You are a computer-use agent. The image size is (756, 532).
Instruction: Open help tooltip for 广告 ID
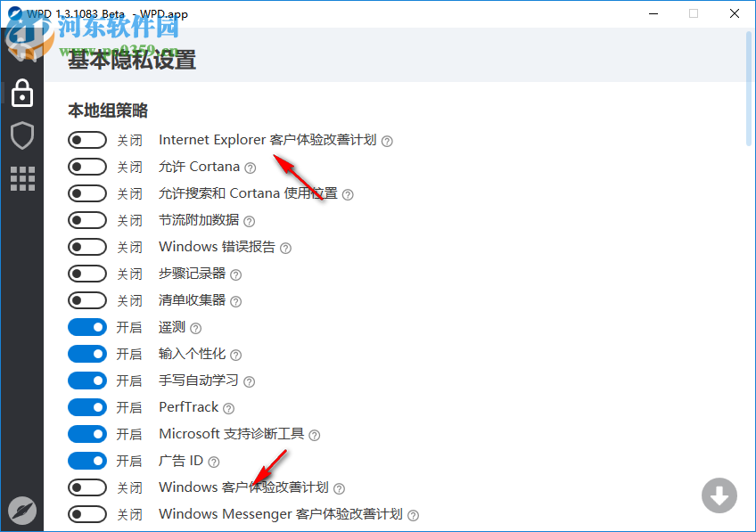point(212,461)
